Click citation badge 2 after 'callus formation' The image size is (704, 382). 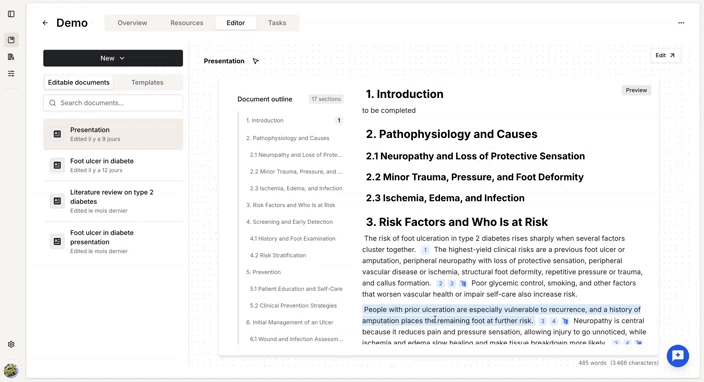[x=440, y=283]
